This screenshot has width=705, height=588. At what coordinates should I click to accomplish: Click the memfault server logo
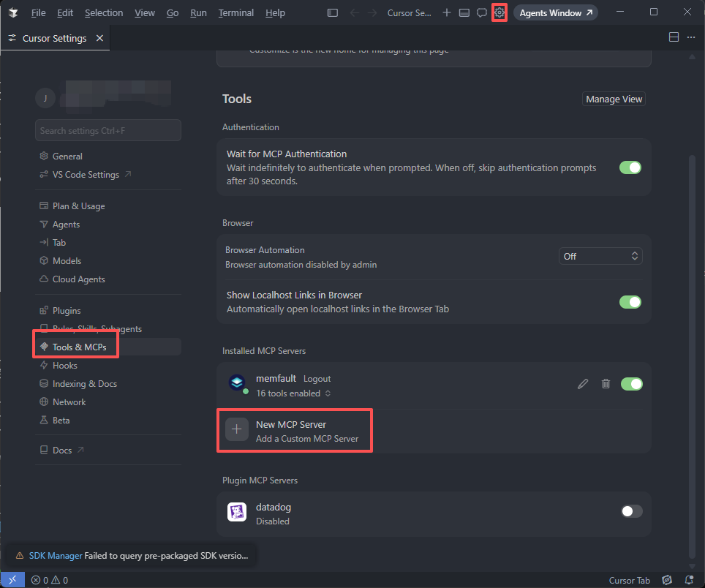click(x=237, y=382)
